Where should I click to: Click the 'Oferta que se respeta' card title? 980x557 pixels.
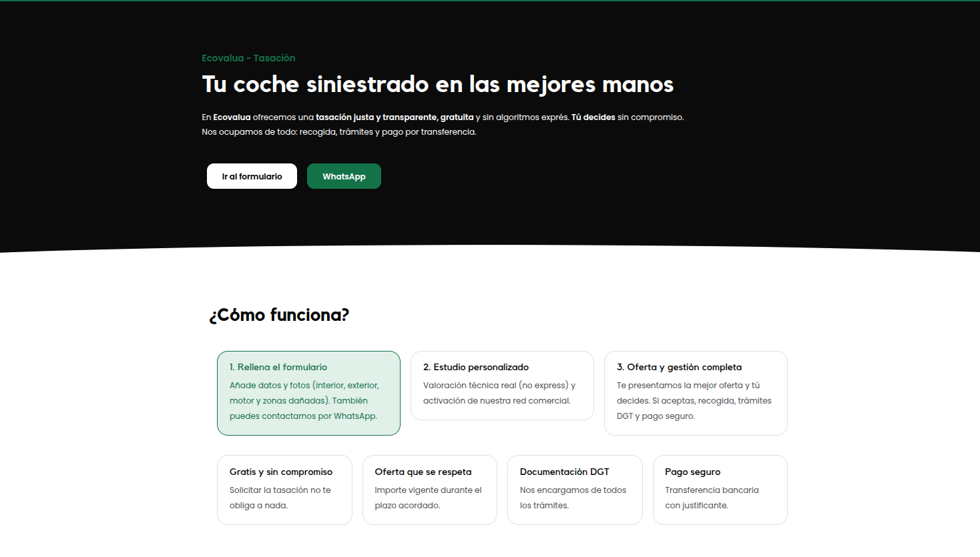(x=423, y=472)
